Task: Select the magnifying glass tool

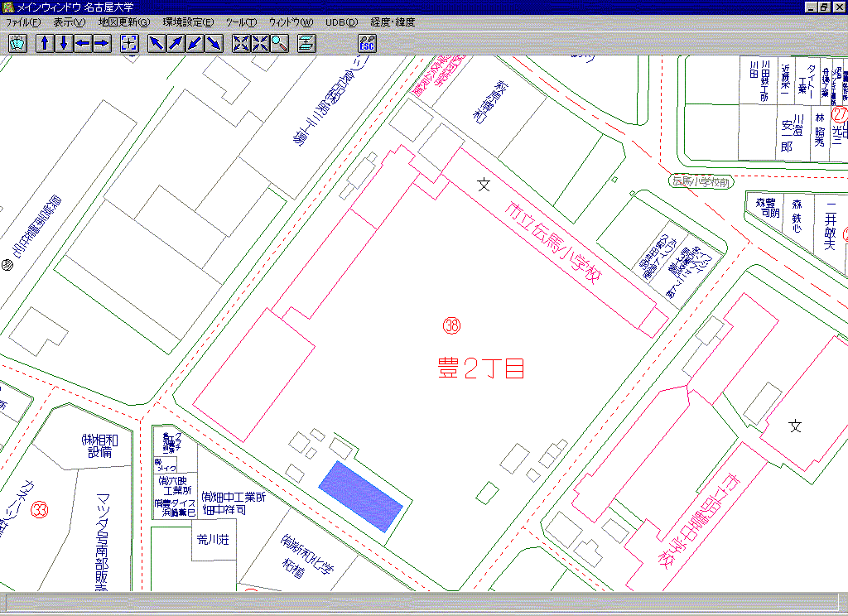Action: [x=278, y=44]
